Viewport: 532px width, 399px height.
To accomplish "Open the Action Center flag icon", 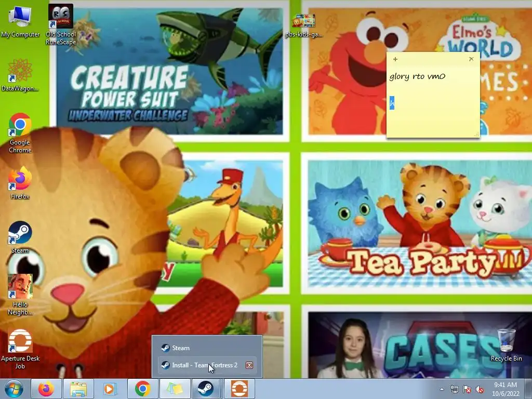I will (x=467, y=389).
